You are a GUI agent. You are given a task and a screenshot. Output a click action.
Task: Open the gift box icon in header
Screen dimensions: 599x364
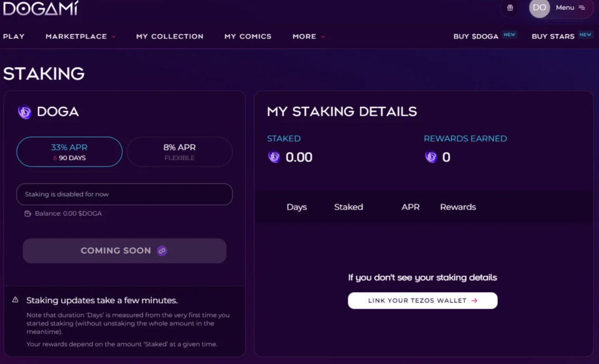point(510,8)
